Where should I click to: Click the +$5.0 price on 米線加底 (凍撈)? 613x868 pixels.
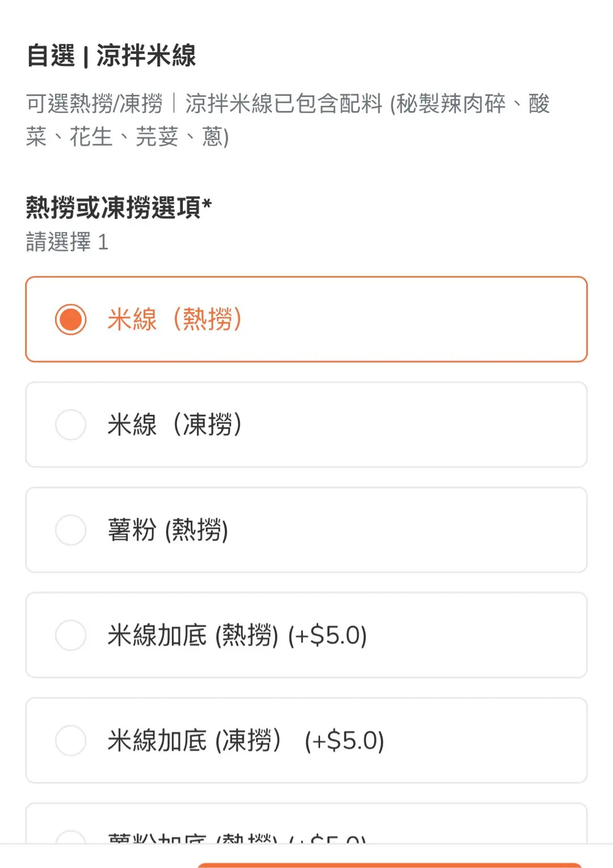tap(345, 740)
